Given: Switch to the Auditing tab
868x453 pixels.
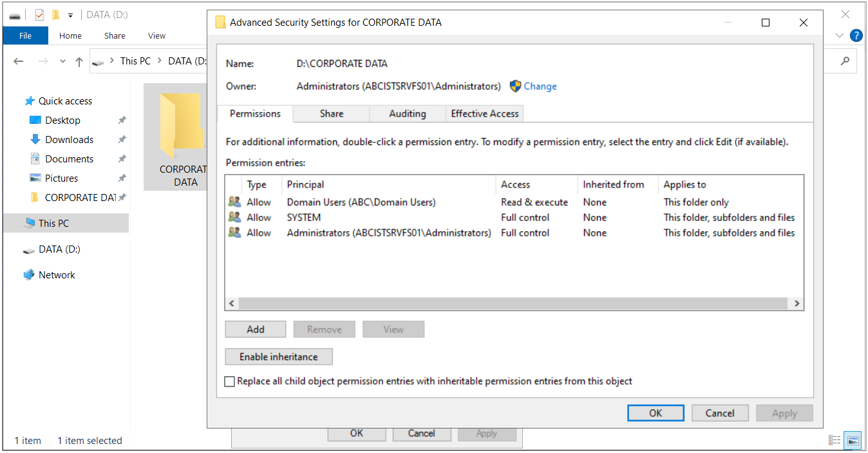Looking at the screenshot, I should coord(408,114).
